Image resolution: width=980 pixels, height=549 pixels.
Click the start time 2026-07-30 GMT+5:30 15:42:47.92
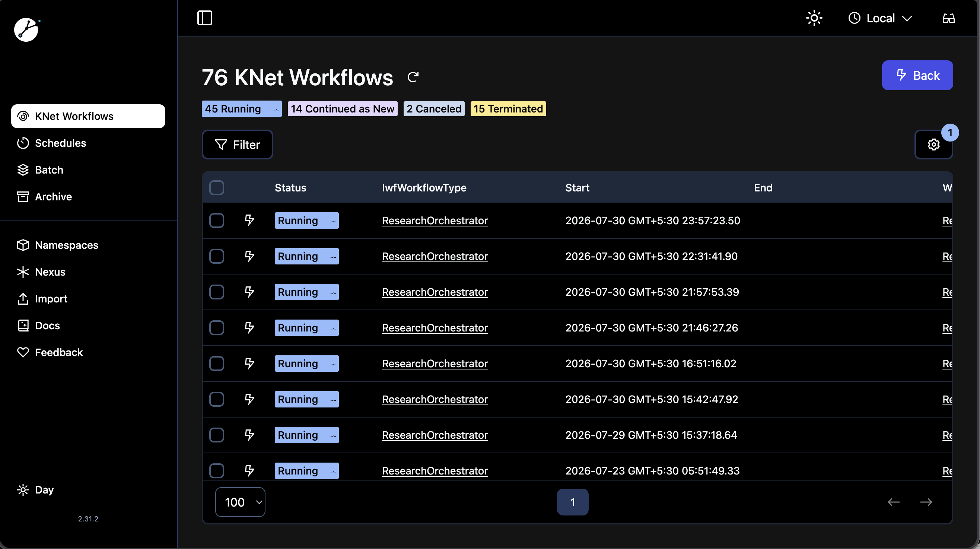652,399
